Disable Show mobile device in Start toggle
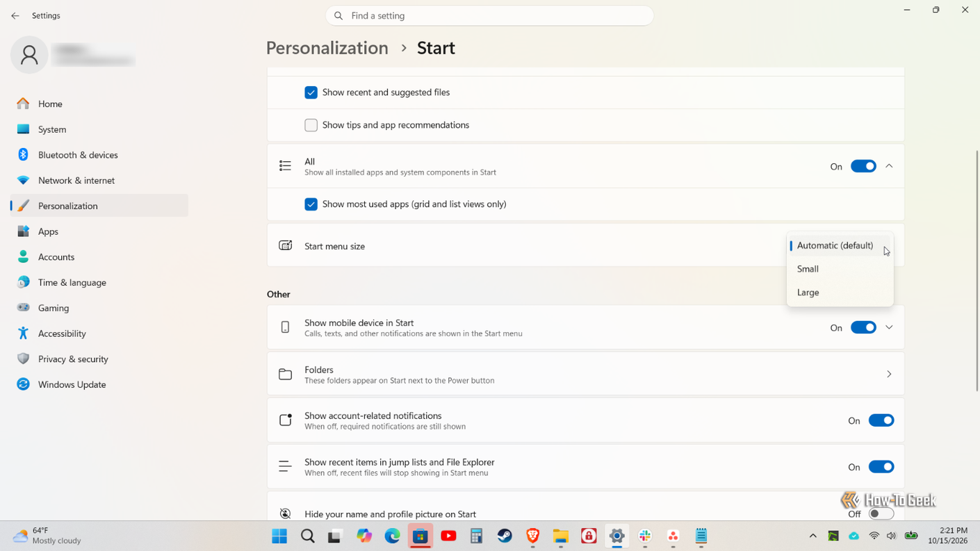This screenshot has height=551, width=980. pos(863,327)
